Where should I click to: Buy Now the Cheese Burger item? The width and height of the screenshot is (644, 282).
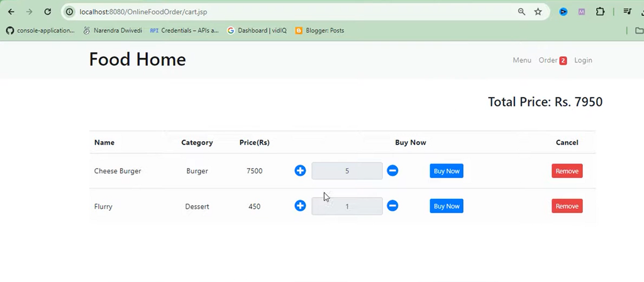447,171
